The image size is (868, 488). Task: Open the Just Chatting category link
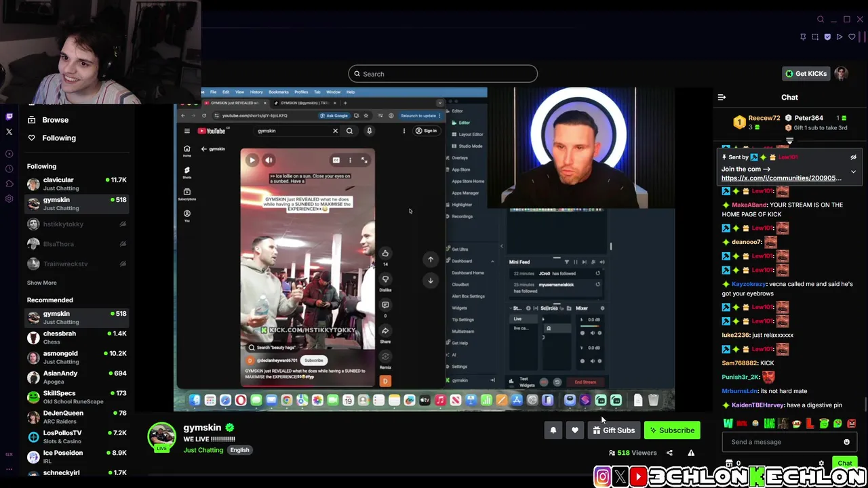click(x=203, y=450)
